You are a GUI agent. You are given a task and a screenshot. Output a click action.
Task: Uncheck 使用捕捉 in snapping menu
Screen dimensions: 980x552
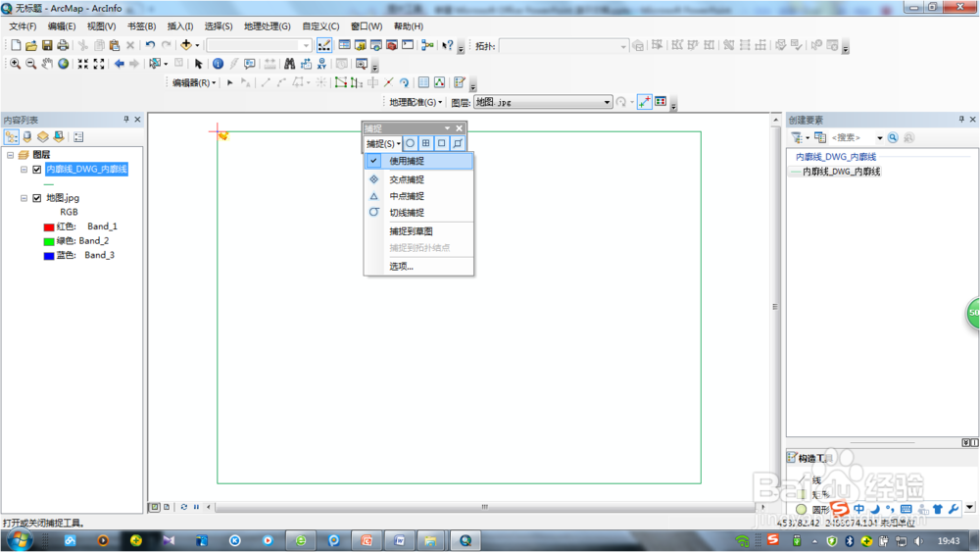coord(418,161)
